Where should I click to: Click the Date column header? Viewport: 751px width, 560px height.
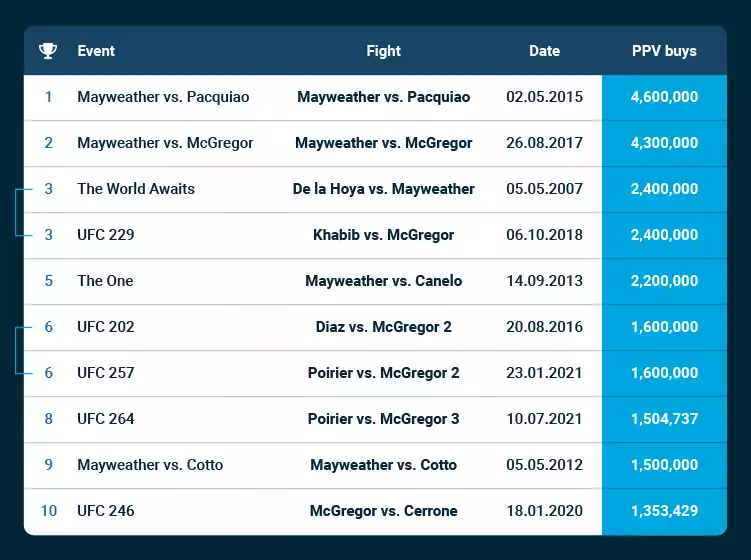(x=545, y=51)
